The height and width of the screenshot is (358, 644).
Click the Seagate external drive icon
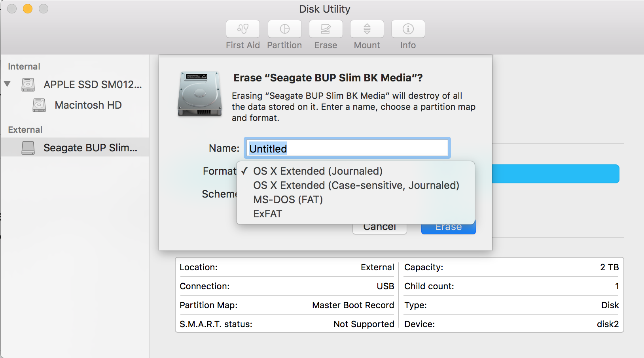pyautogui.click(x=28, y=148)
